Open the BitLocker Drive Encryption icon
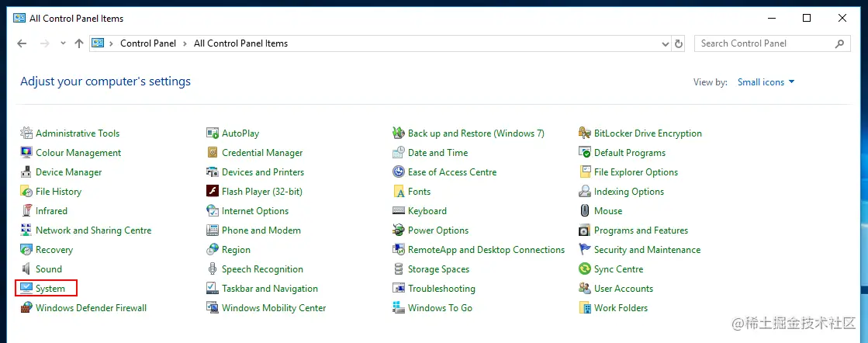 point(585,133)
